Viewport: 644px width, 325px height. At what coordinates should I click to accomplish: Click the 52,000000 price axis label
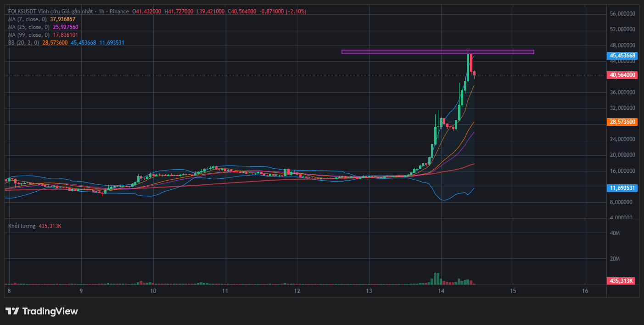point(622,29)
